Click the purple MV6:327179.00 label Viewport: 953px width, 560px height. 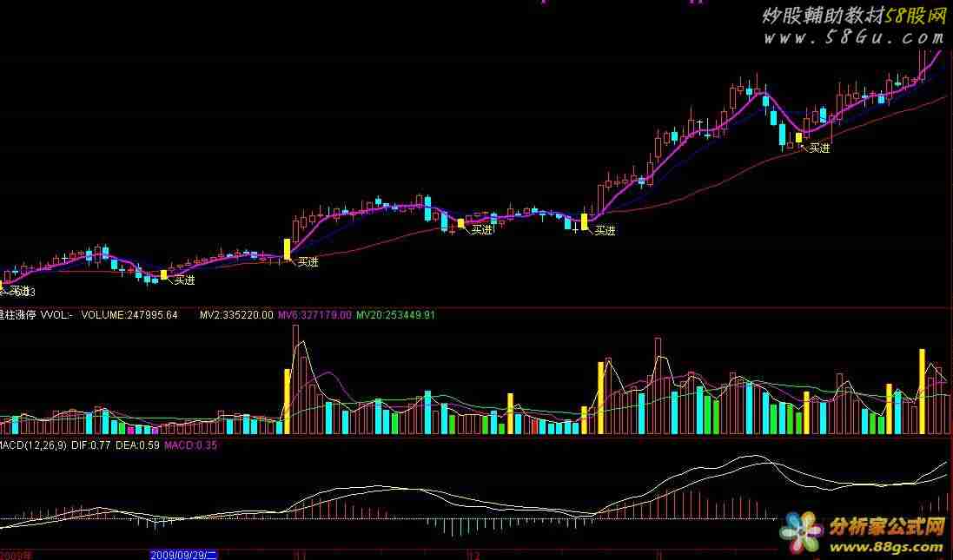coord(314,314)
